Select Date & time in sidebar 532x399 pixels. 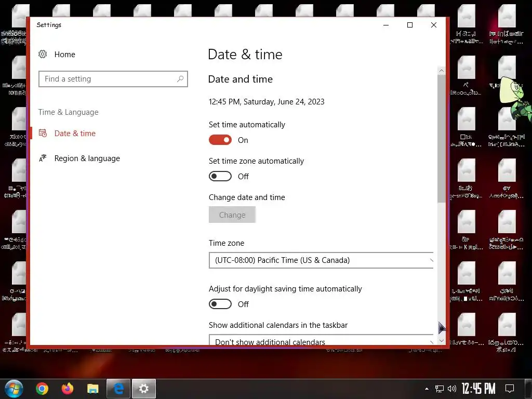(x=75, y=134)
